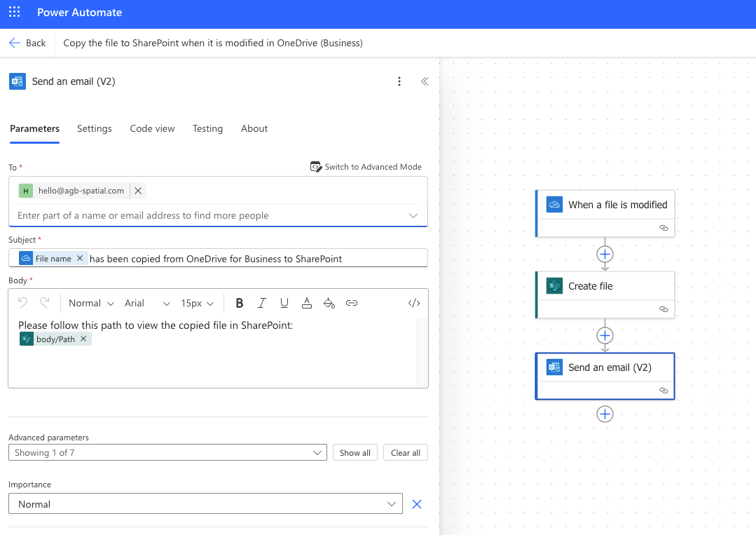Screen dimensions: 756x535
Task: Toggle italic formatting
Action: pos(262,303)
